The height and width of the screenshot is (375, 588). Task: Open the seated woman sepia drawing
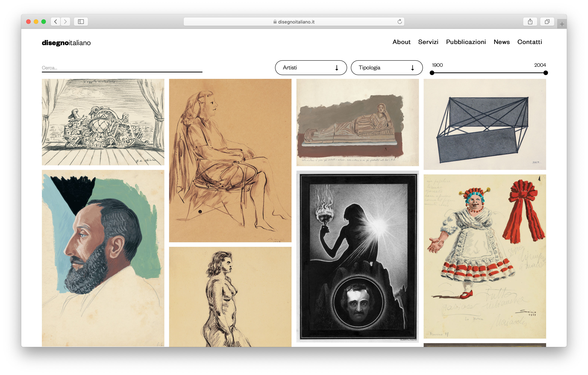coord(230,161)
